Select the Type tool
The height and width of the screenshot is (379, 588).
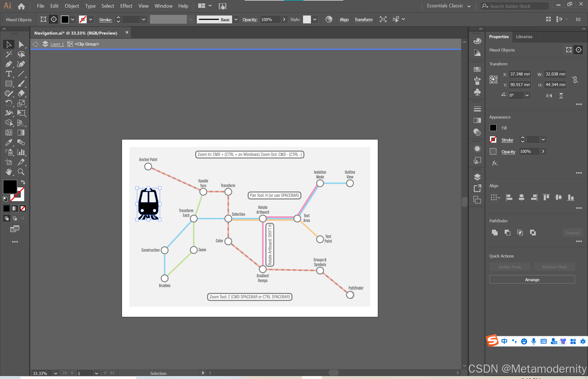coord(8,74)
